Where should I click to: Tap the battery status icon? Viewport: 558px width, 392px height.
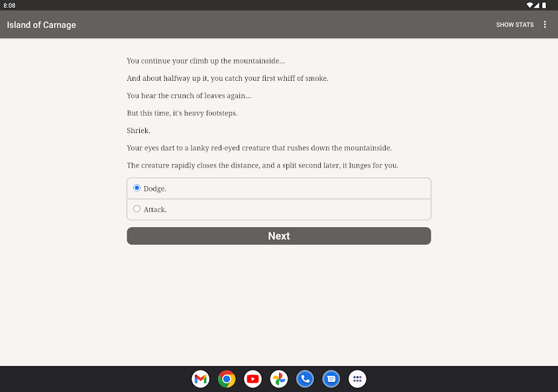tap(544, 5)
